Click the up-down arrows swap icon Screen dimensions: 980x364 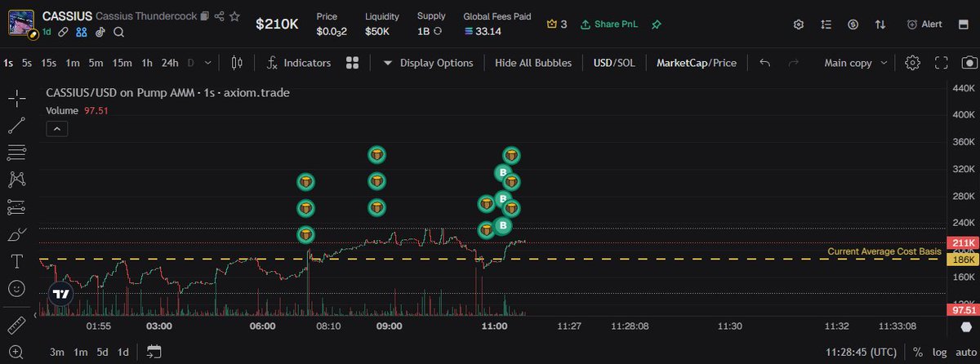pyautogui.click(x=880, y=24)
